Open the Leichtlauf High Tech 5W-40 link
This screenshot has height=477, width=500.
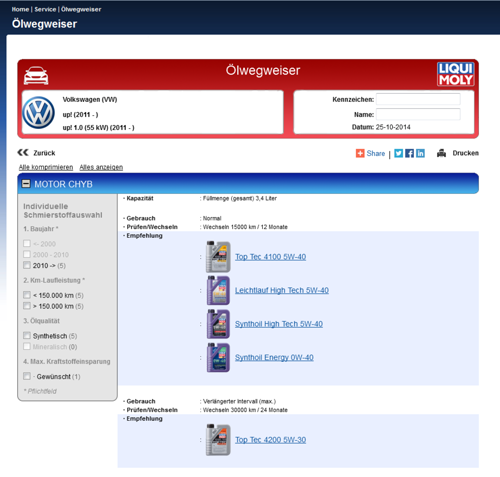[x=282, y=290]
